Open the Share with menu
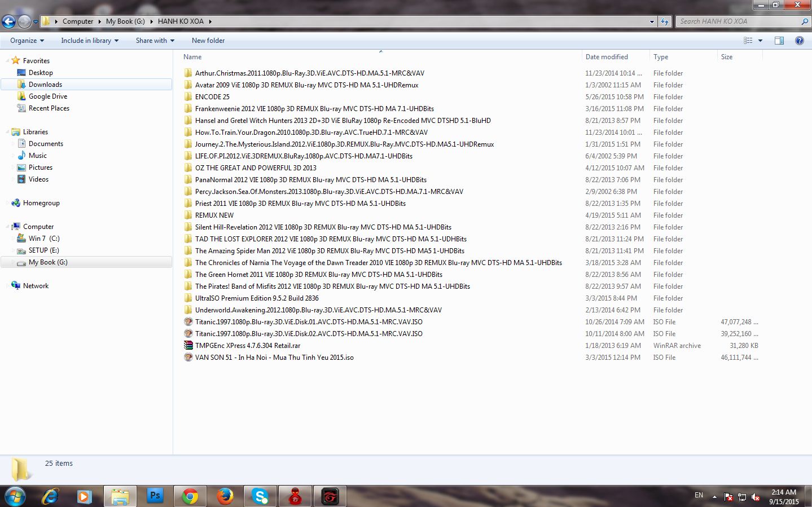 point(155,41)
